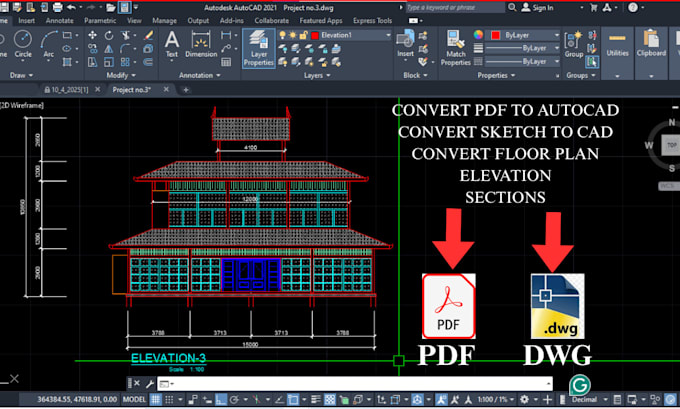Open the linetype ByLayer dropdown

557,62
